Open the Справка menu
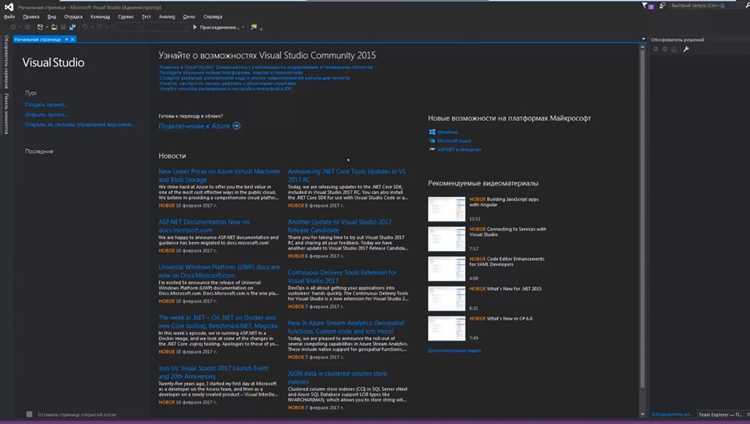This screenshot has width=750, height=424. point(212,17)
